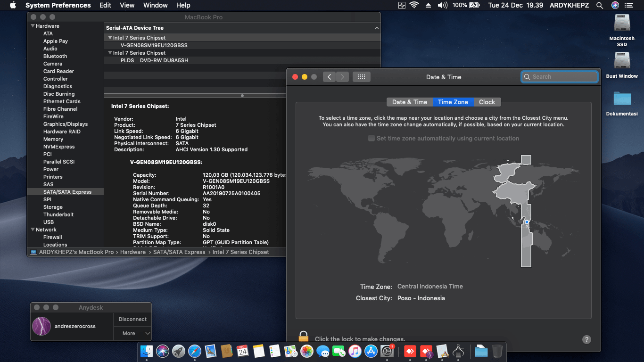Switch to the Clock tab
The height and width of the screenshot is (362, 644).
click(487, 102)
